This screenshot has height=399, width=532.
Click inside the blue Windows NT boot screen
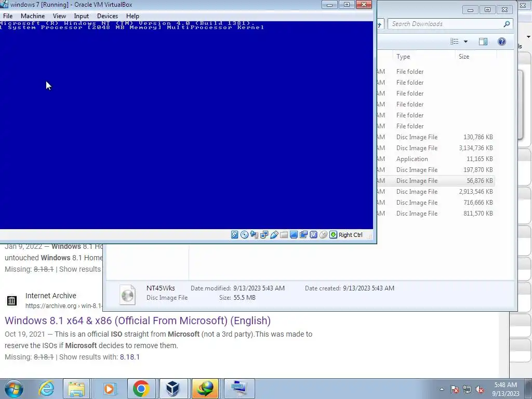pos(187,125)
